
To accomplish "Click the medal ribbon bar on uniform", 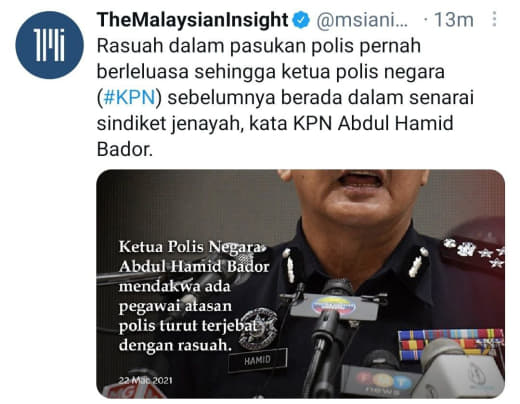I will (451, 344).
